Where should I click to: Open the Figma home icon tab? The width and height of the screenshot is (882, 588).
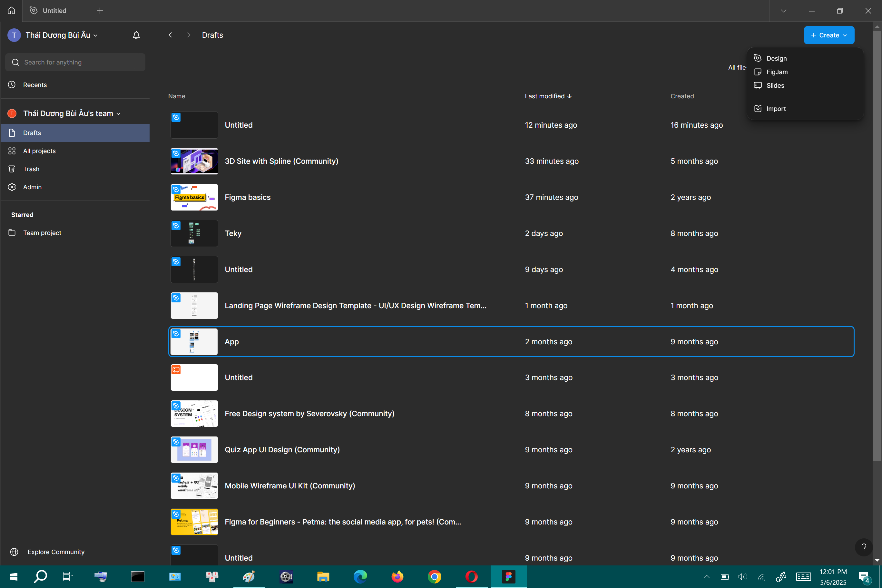pyautogui.click(x=11, y=11)
